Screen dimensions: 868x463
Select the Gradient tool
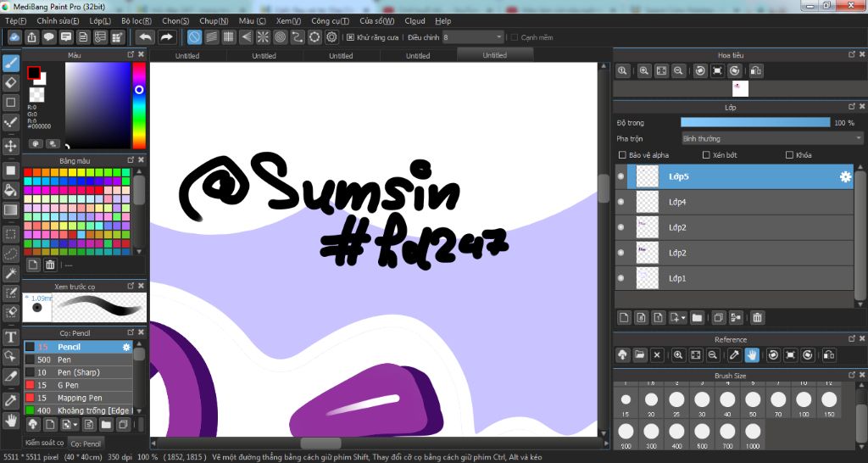point(10,210)
